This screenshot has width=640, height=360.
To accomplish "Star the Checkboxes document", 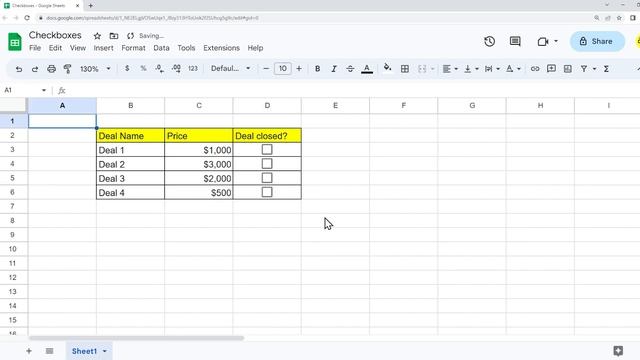I will click(97, 36).
